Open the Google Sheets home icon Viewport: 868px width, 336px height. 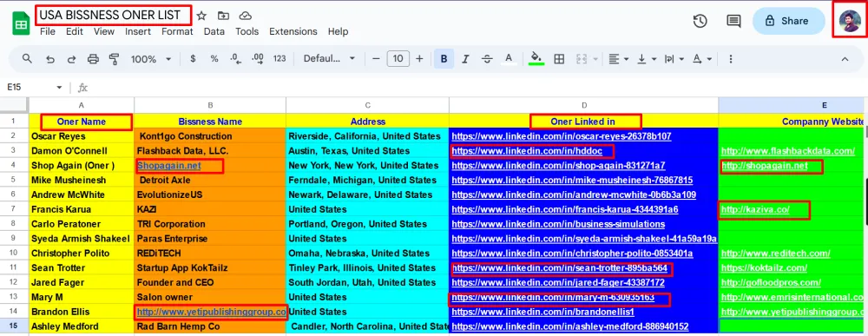coord(21,24)
